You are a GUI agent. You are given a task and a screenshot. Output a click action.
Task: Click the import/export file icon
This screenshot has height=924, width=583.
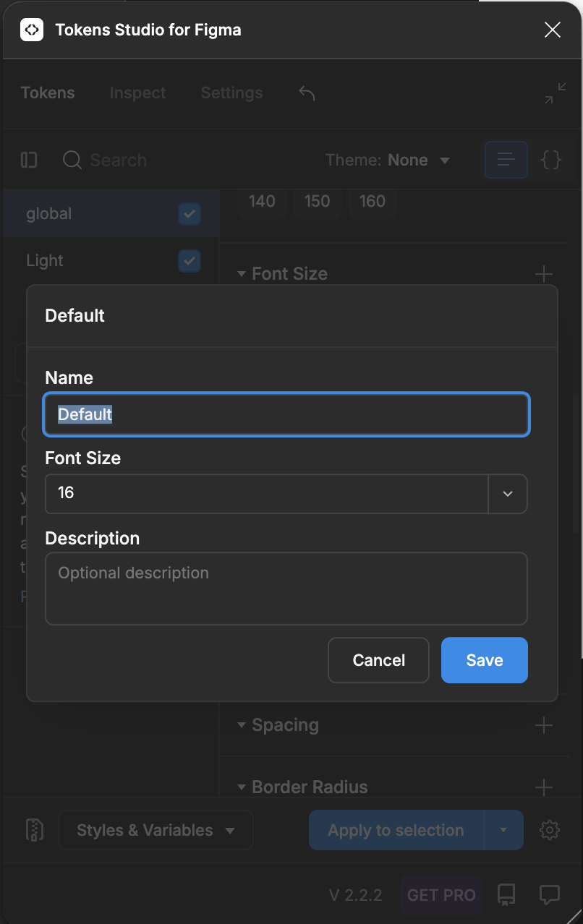(34, 830)
